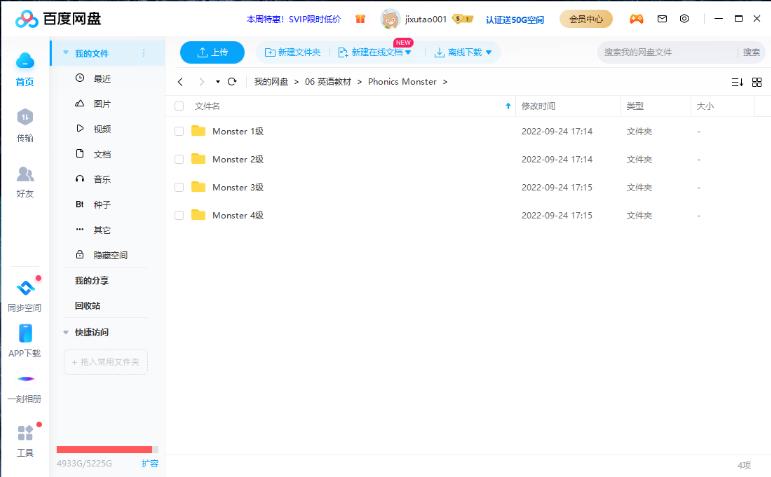
Task: Click the 搜索 search button
Action: coord(751,52)
